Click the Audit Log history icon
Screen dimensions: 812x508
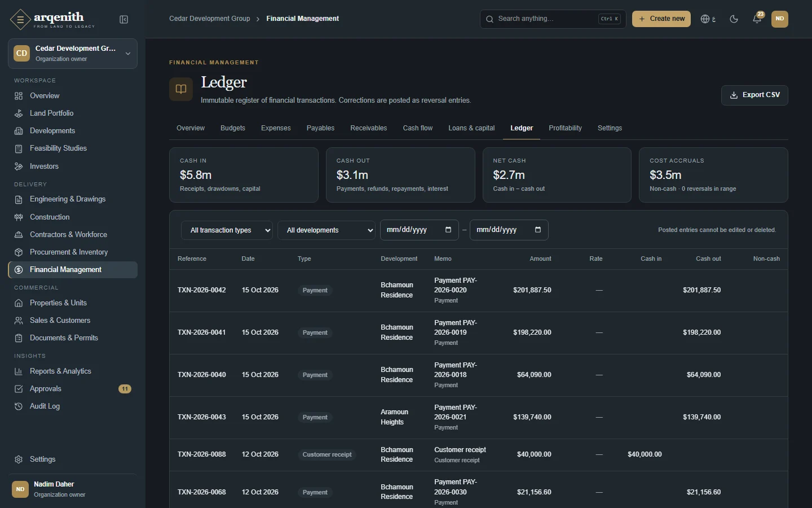point(19,406)
